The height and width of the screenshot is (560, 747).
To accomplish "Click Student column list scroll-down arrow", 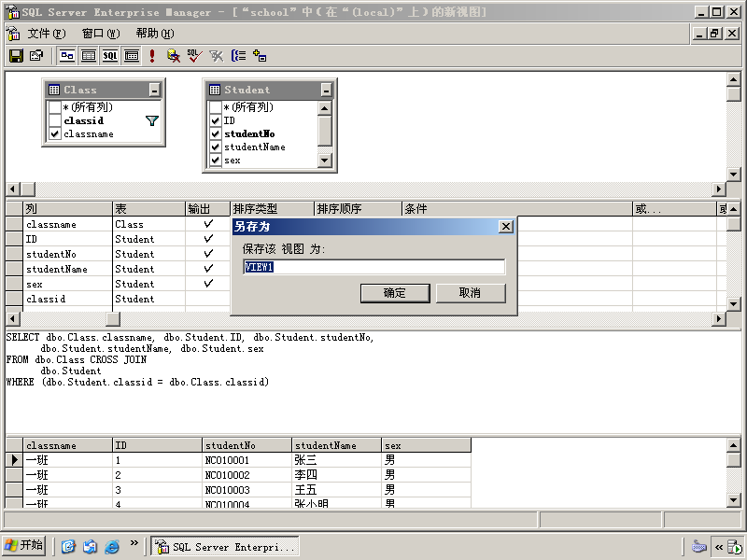I will coord(324,161).
